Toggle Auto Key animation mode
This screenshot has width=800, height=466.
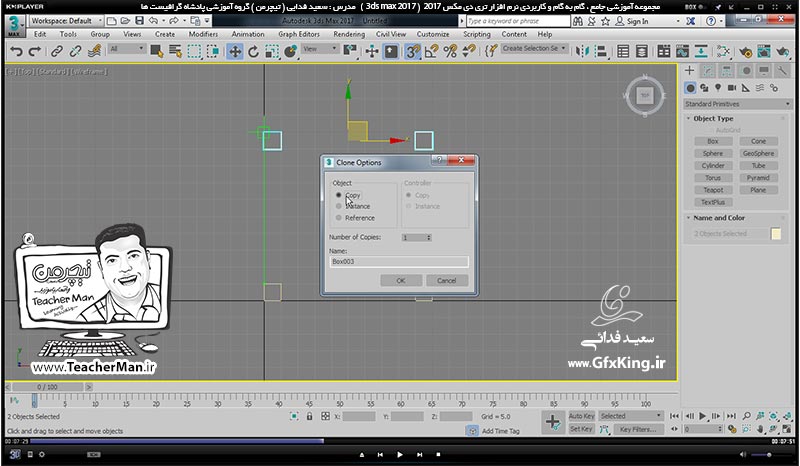tap(582, 416)
